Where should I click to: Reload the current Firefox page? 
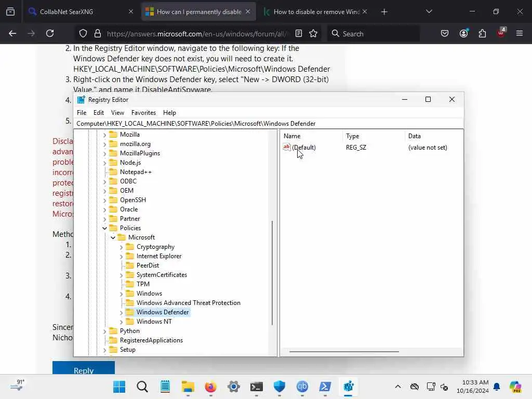[50, 34]
